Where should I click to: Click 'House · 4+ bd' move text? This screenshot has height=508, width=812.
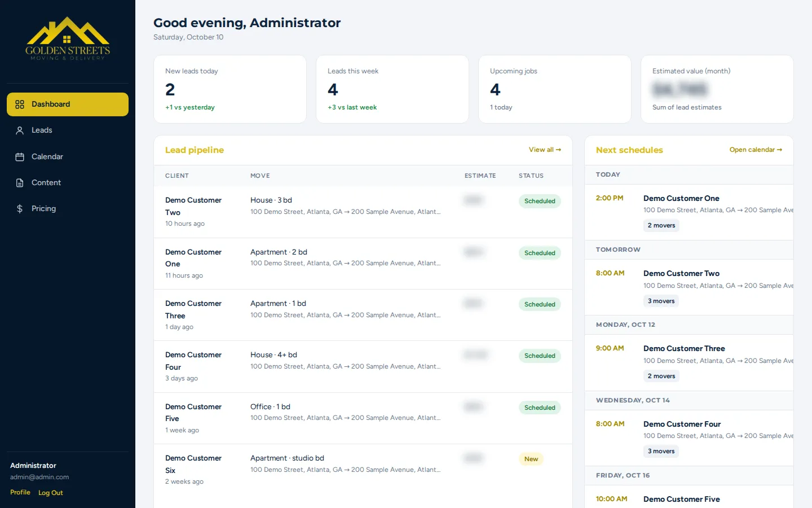point(273,355)
